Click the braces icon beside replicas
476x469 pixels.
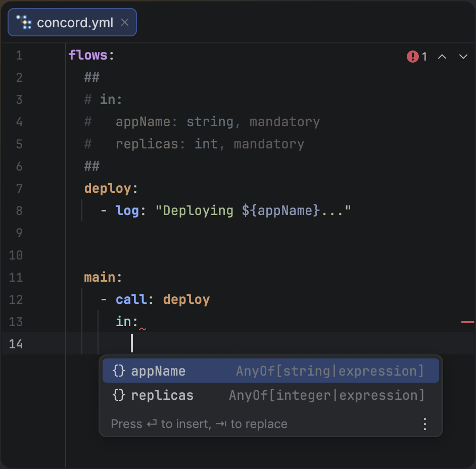coord(118,395)
